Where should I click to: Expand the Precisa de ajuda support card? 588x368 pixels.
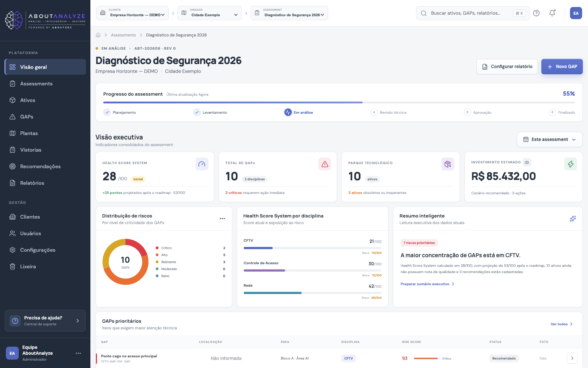pyautogui.click(x=45, y=321)
